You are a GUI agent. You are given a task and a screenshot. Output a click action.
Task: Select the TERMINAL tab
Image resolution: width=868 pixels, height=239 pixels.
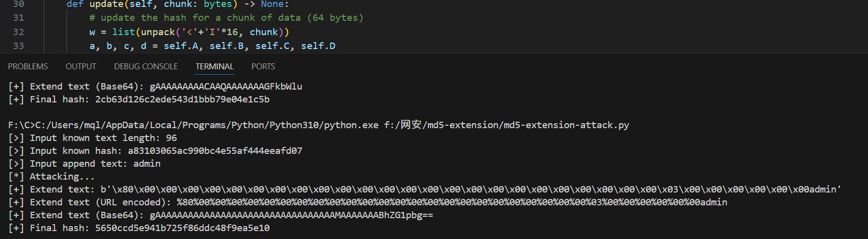[x=214, y=66]
